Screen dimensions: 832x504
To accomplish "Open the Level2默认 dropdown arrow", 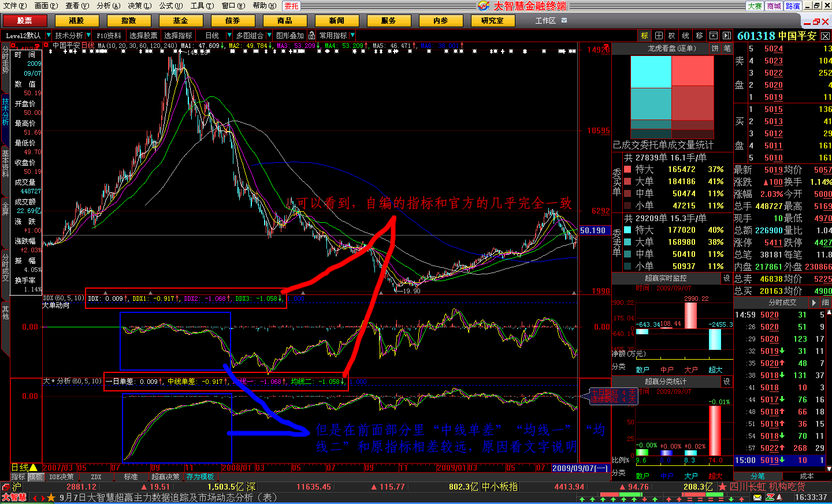I will pyautogui.click(x=49, y=36).
